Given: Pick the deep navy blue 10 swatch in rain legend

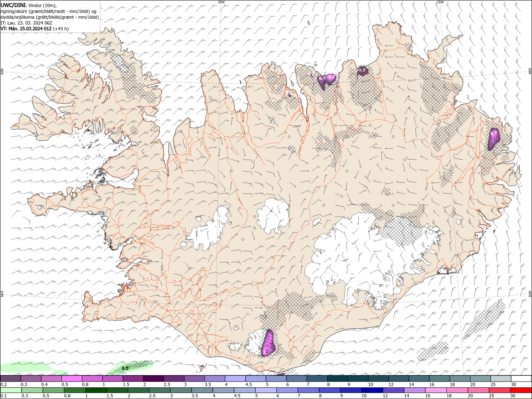Looking at the screenshot, I should coord(372,390).
